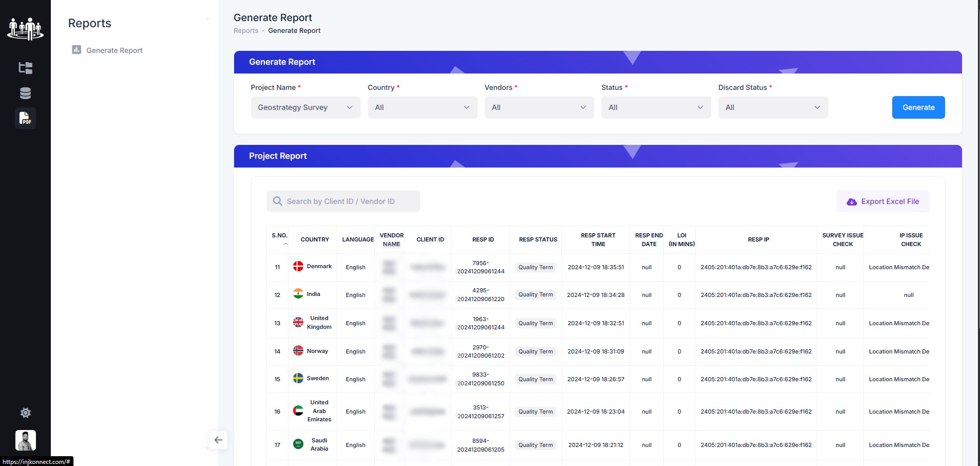Open the Reports PDF icon in sidebar
This screenshot has height=466, width=980.
click(x=25, y=118)
